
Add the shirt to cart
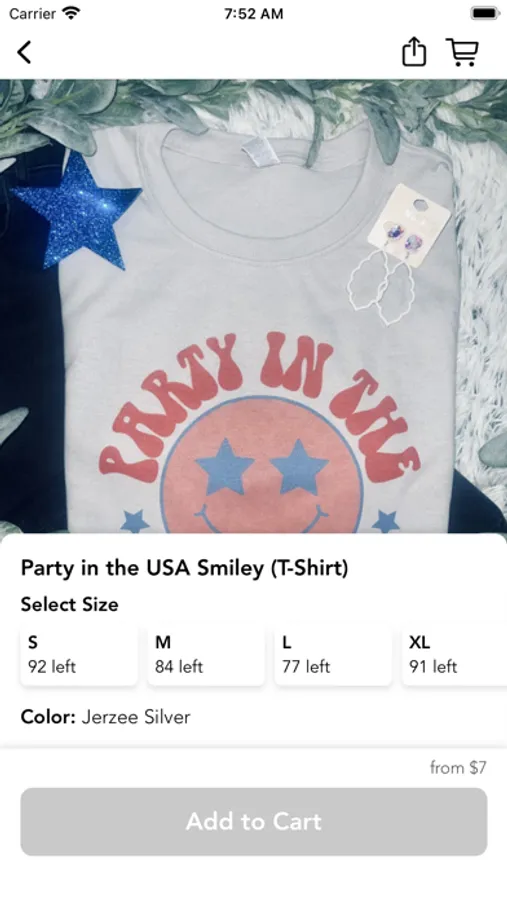254,821
